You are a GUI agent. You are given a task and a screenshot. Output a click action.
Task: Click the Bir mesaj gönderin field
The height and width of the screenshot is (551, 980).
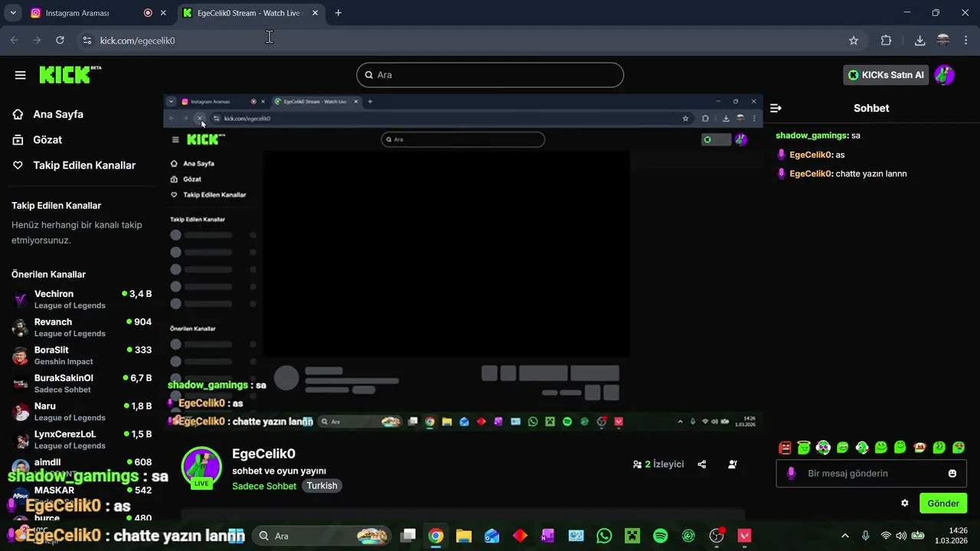coord(871,474)
